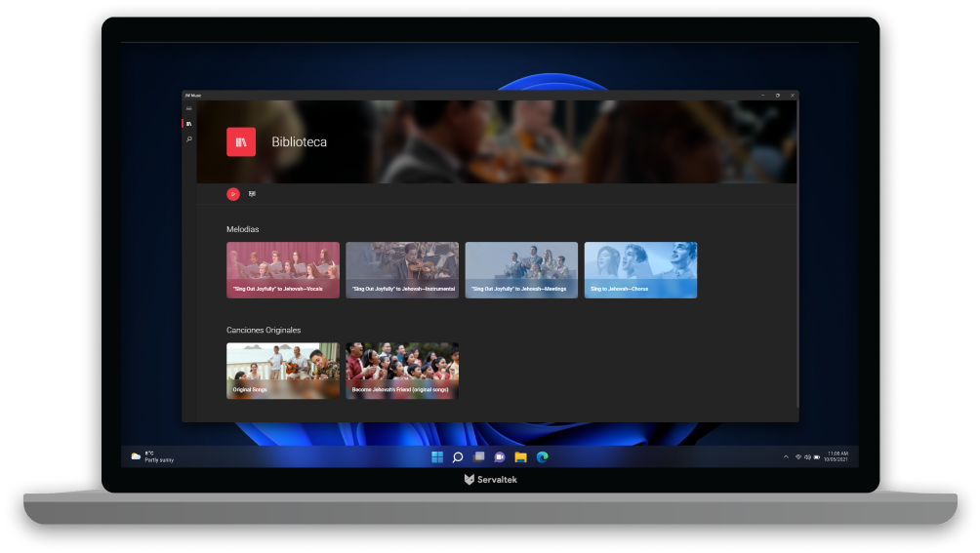Open the hamburger navigation menu
The width and height of the screenshot is (980, 553).
188,108
